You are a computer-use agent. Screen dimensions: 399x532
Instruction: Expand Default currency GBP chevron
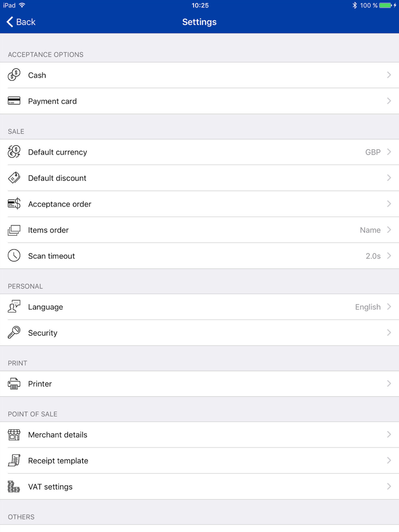(389, 152)
